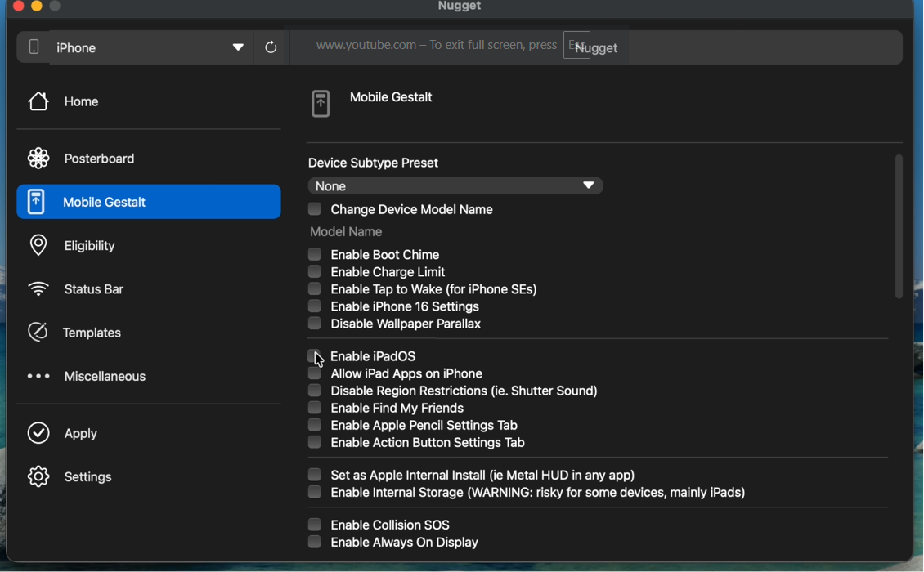The image size is (924, 572).
Task: Check Enable iPhone 16 Settings
Action: [315, 306]
